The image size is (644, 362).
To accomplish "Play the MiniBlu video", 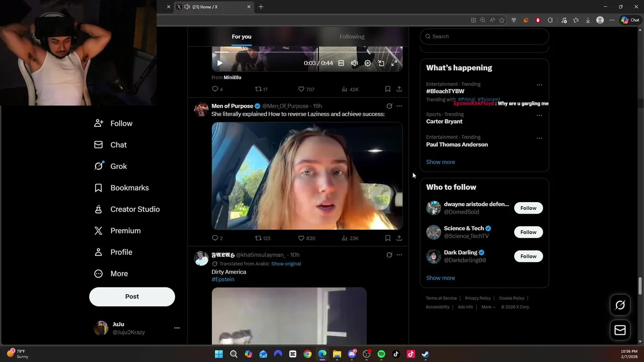I will [219, 63].
